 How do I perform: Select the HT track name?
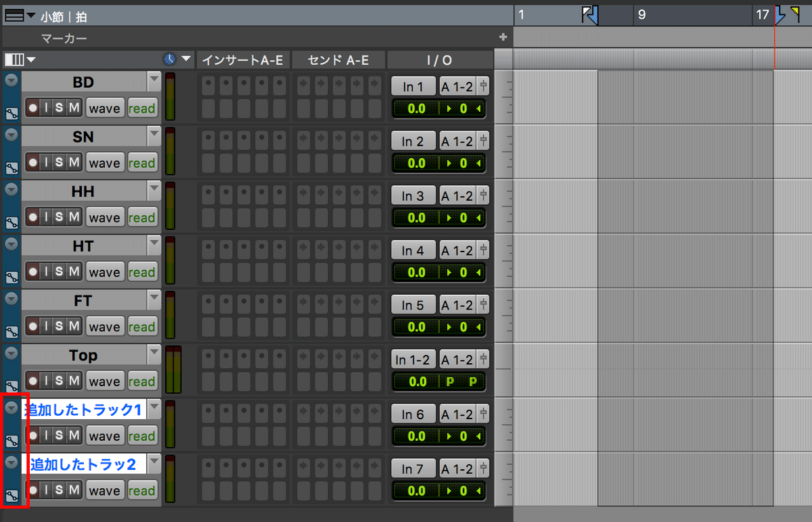[x=83, y=246]
